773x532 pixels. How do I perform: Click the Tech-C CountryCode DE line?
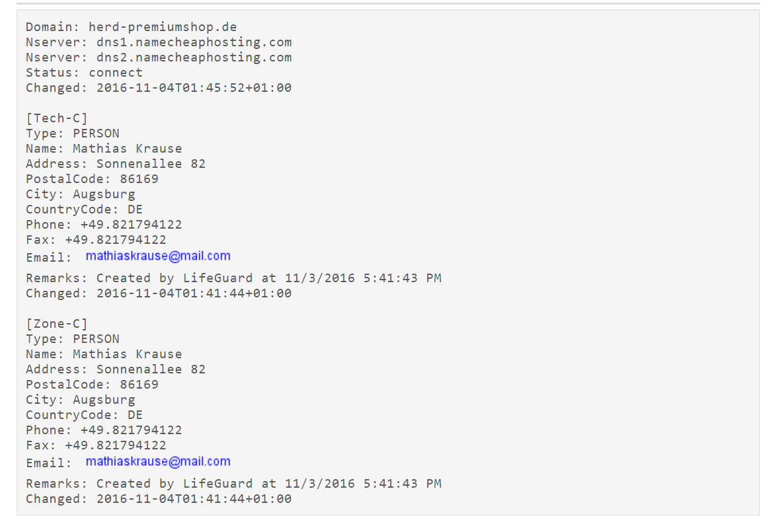pos(84,210)
